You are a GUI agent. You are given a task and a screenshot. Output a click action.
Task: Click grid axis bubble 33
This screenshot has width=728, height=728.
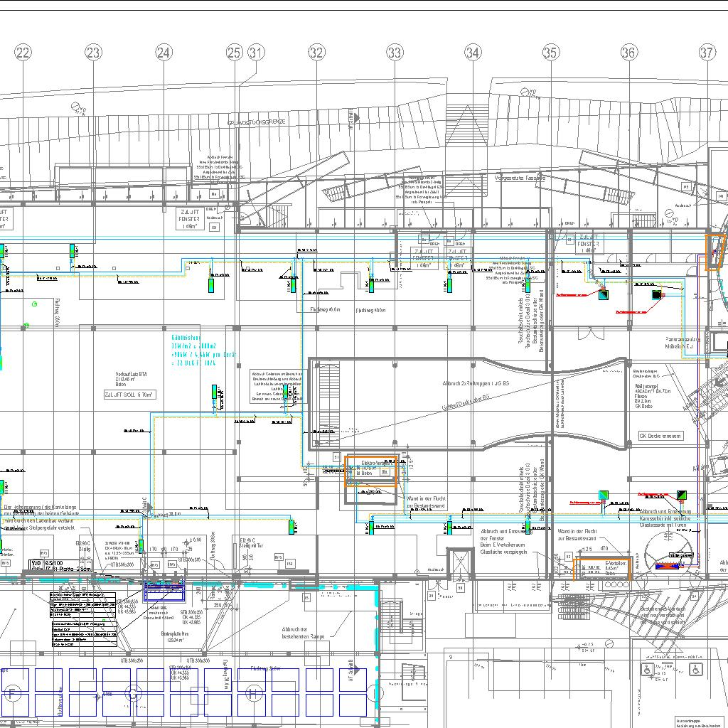tap(395, 53)
